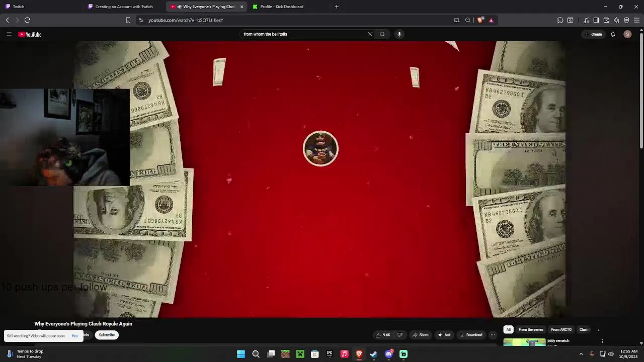Viewport: 644px width, 362px height.
Task: Open the Brave VPN shield icon
Action: (x=626, y=20)
